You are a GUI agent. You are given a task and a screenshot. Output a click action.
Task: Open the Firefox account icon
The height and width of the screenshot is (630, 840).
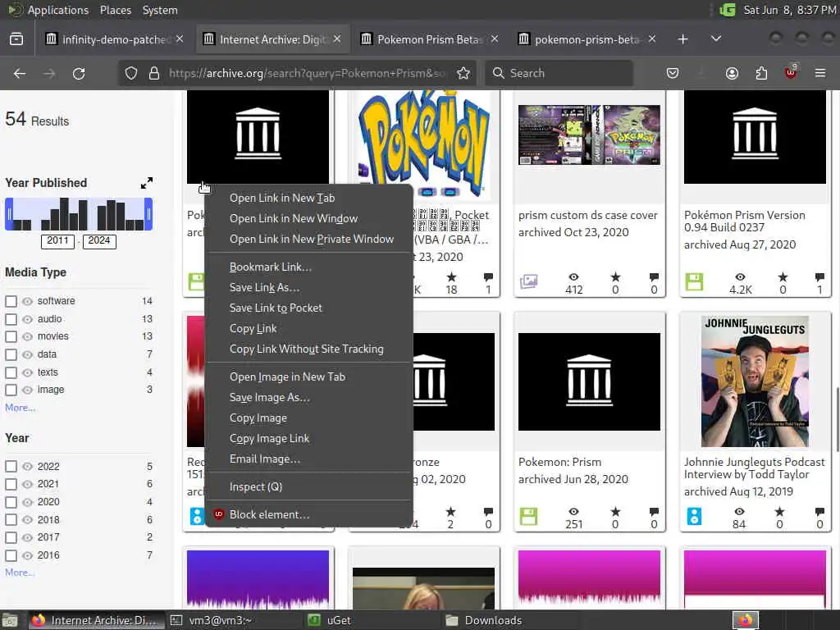pos(732,73)
